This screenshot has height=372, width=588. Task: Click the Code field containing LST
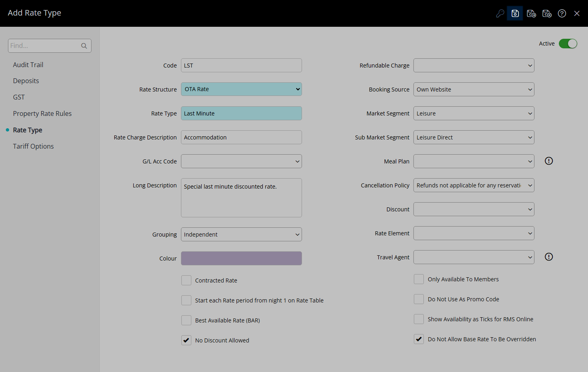click(241, 65)
